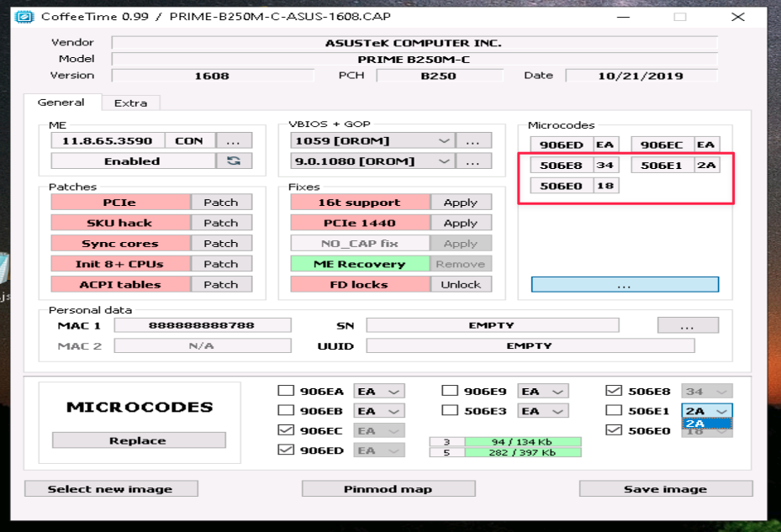Click the PCH B250 field
The height and width of the screenshot is (532, 781).
(x=440, y=76)
